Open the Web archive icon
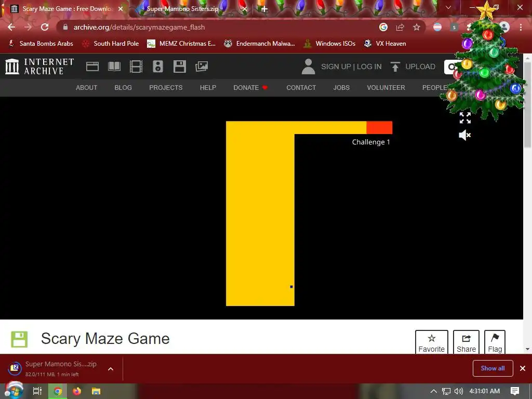 pos(92,66)
